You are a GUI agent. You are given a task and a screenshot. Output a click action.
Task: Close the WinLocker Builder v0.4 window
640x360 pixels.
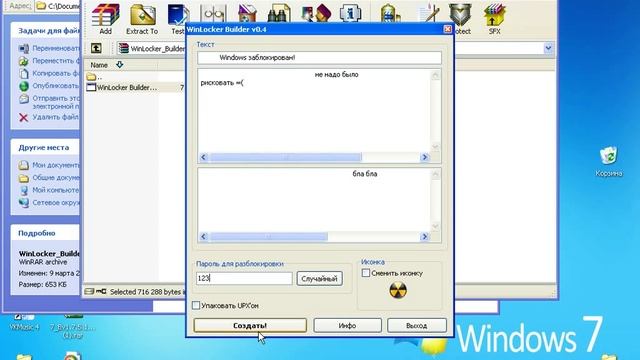(447, 29)
